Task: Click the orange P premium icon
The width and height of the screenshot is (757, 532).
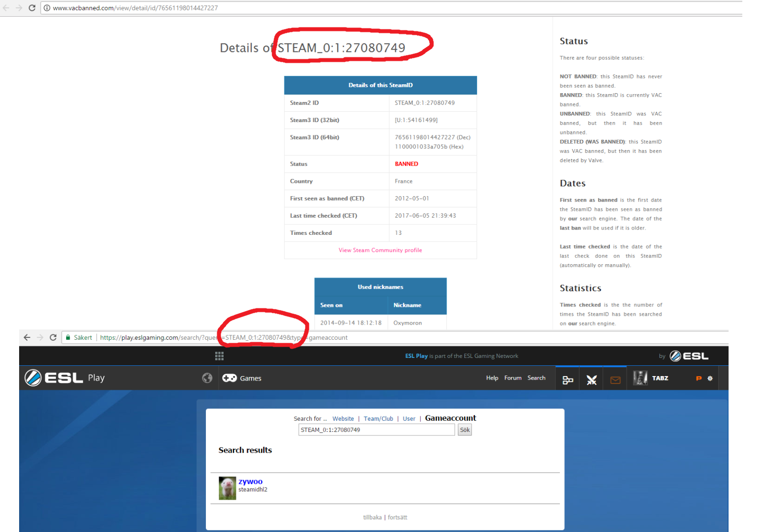Action: [x=699, y=378]
